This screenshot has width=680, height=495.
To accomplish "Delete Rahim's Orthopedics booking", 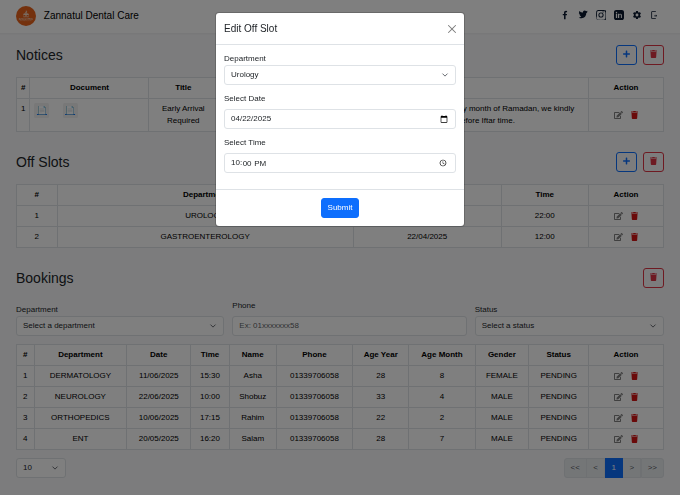I will [634, 418].
